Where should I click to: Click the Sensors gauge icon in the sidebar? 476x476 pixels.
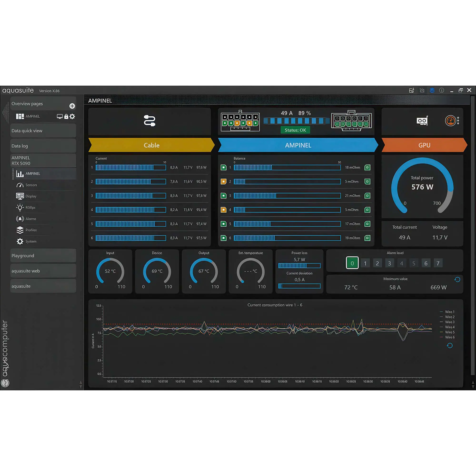[20, 185]
